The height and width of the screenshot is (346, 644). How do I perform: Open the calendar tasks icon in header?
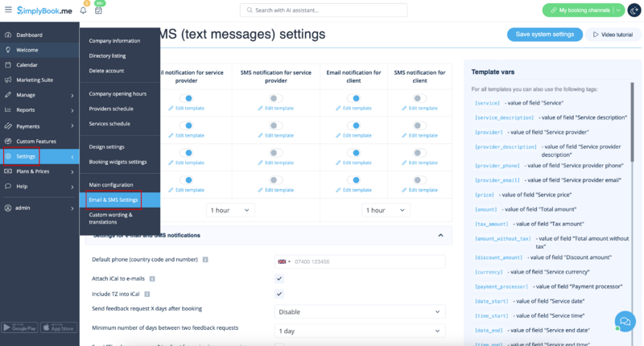(x=98, y=10)
